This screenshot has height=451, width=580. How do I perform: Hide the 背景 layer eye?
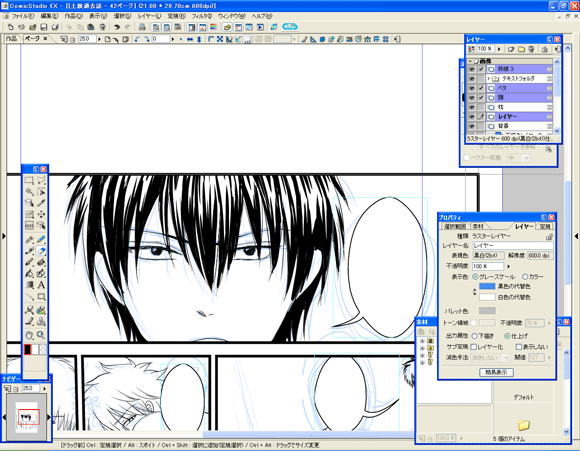pyautogui.click(x=471, y=126)
